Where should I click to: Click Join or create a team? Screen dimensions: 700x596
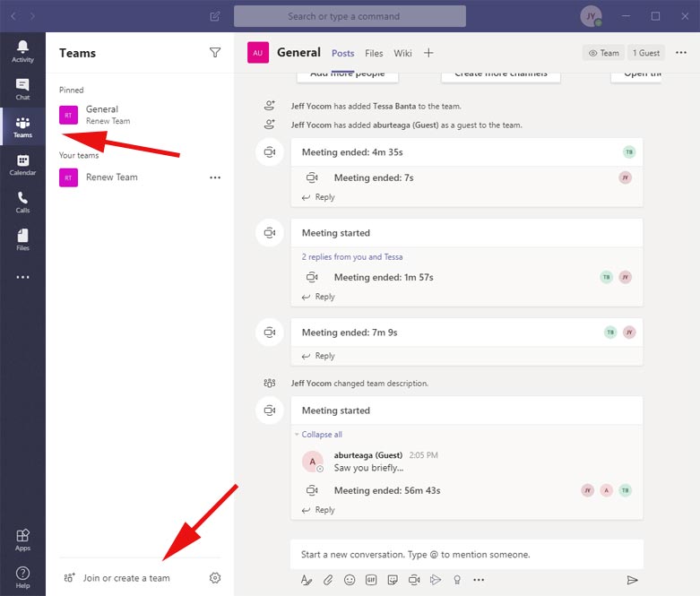point(126,578)
